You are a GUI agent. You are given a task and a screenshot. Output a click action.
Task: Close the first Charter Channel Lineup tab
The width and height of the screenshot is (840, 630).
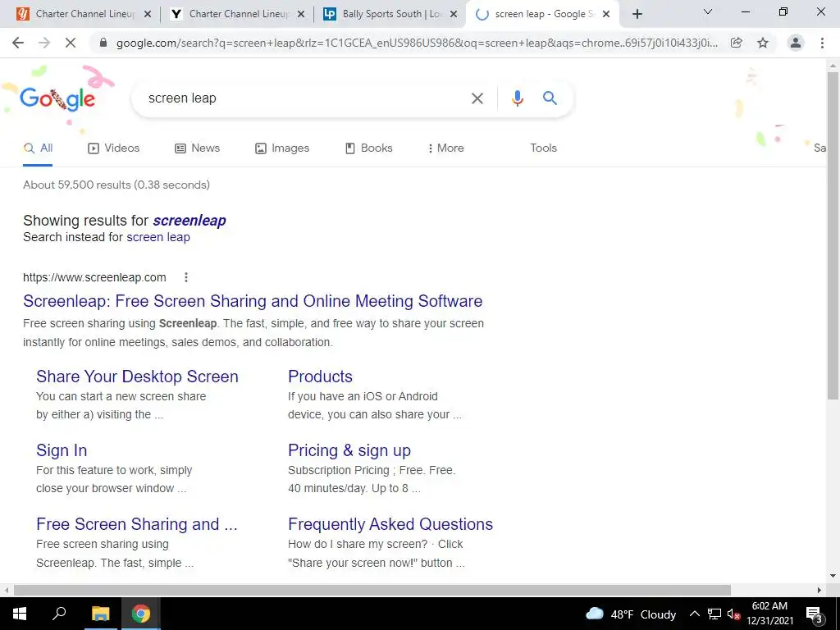(148, 15)
